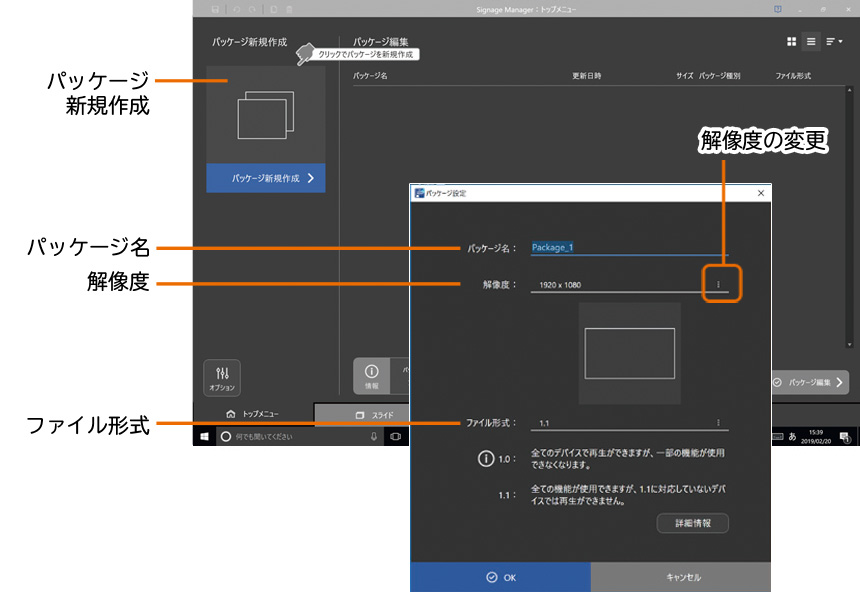The height and width of the screenshot is (593, 860).
Task: Click the パッケージ新規作成 thumbnail icon
Action: (265, 116)
